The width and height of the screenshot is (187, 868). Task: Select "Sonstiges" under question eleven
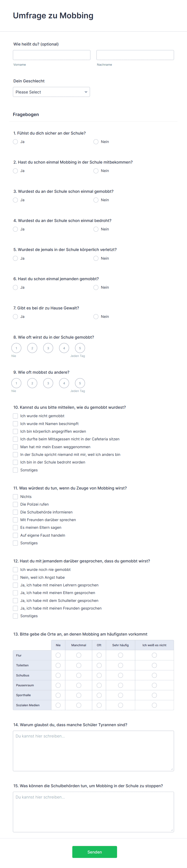point(15,543)
